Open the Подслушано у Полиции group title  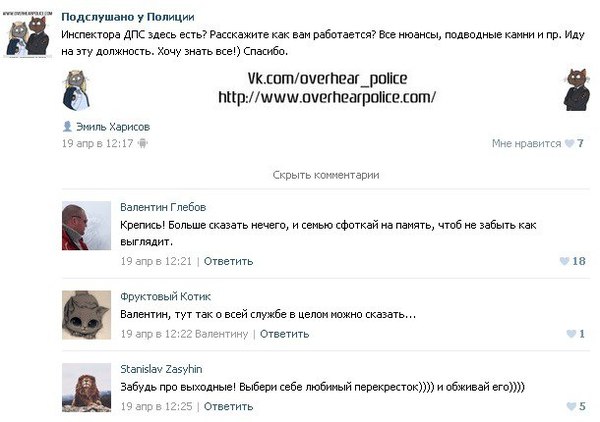128,17
